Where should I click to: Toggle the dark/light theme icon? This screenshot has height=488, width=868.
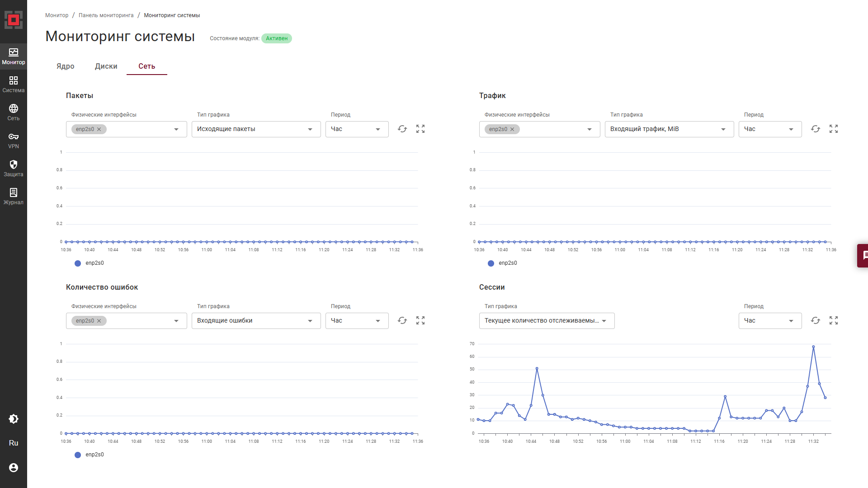tap(14, 419)
